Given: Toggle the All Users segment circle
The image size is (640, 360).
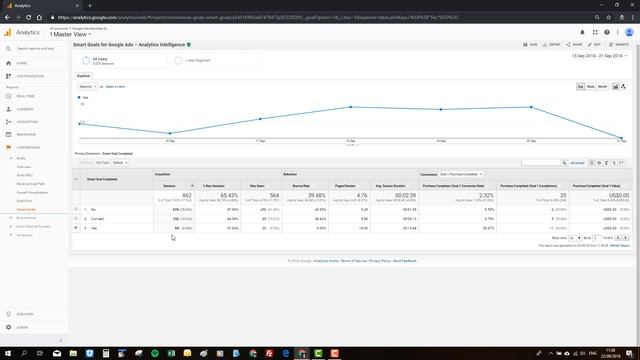Looking at the screenshot, I should point(86,61).
